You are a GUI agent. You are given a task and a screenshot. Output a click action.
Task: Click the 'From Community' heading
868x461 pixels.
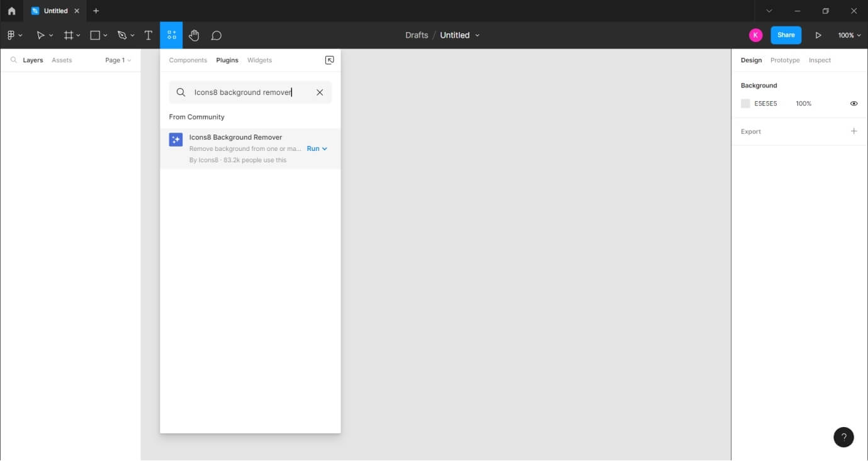[x=196, y=117]
